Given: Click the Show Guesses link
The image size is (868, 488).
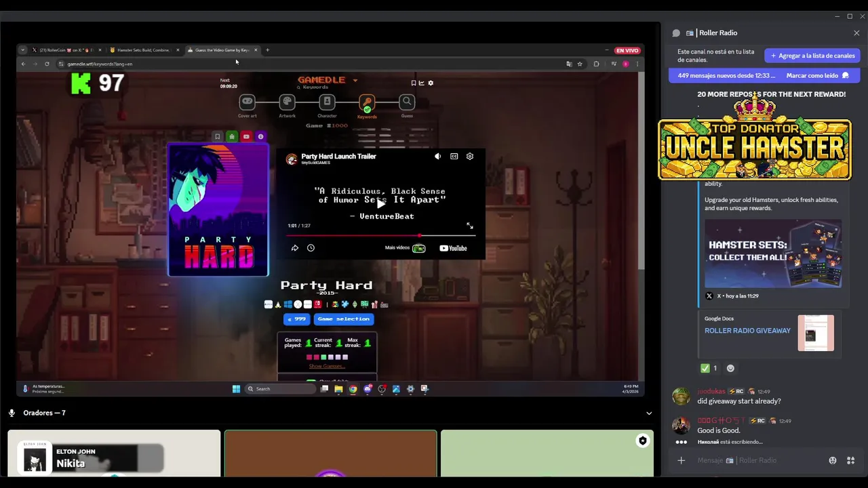Looking at the screenshot, I should (327, 366).
